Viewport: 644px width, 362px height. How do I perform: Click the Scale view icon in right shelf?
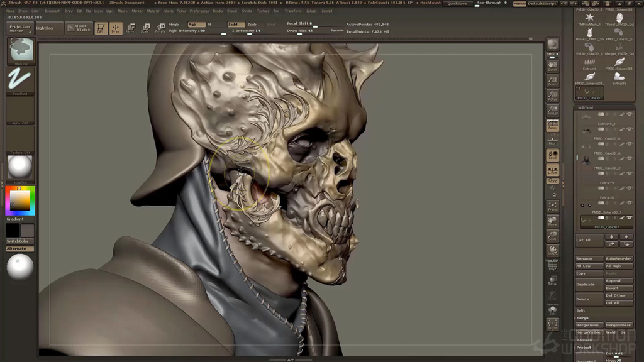pos(552,236)
